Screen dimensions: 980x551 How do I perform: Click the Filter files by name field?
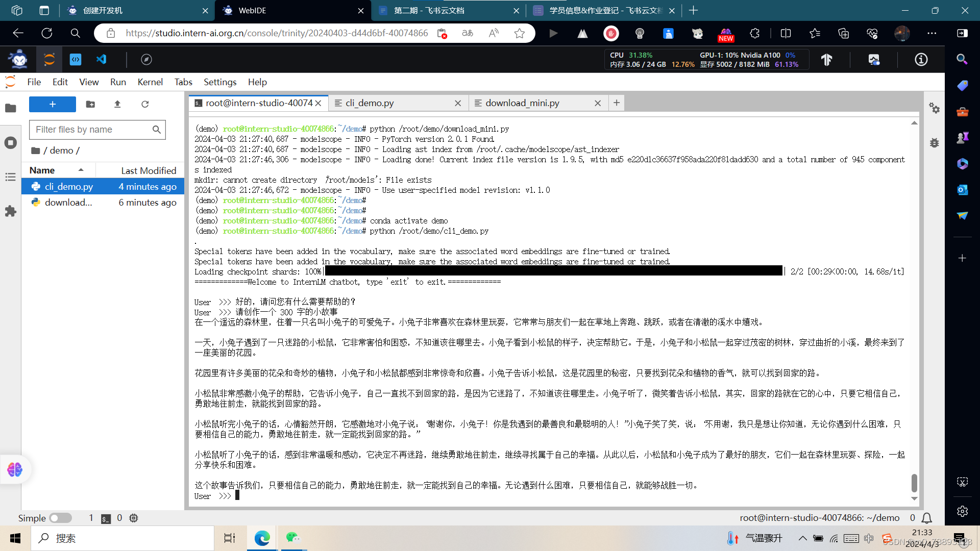tap(92, 130)
